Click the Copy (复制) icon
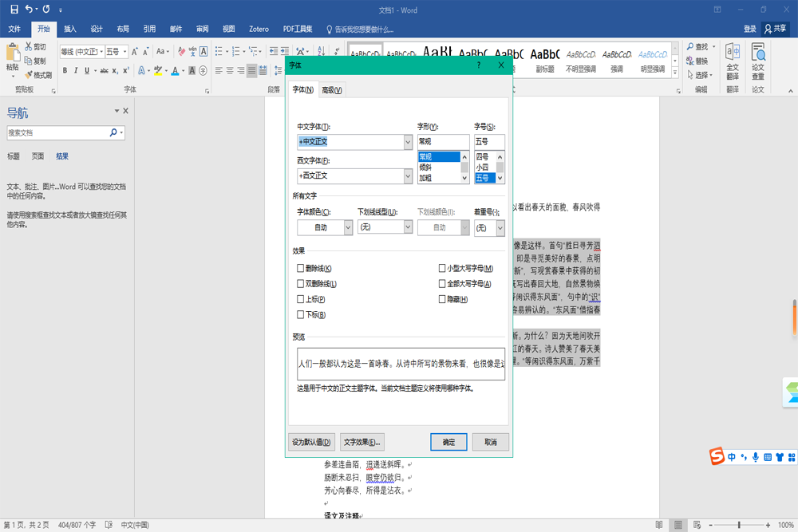 30,59
